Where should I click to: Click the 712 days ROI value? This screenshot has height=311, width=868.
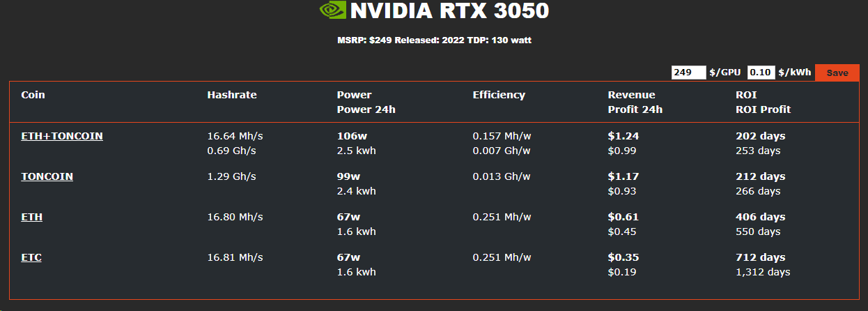tap(761, 257)
